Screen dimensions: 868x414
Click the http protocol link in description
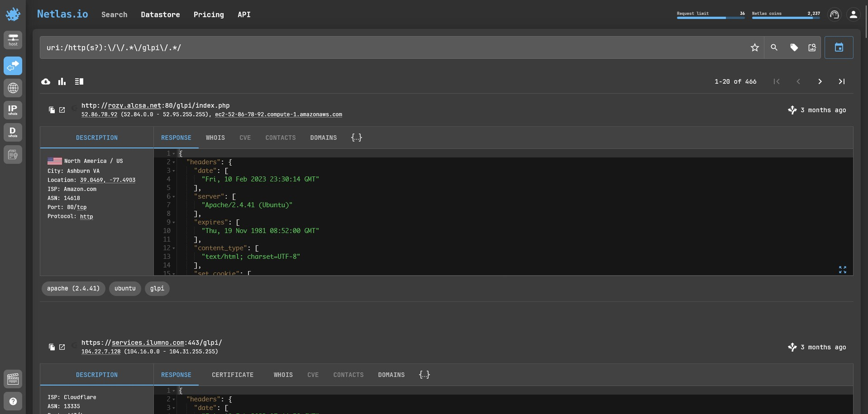tap(86, 217)
